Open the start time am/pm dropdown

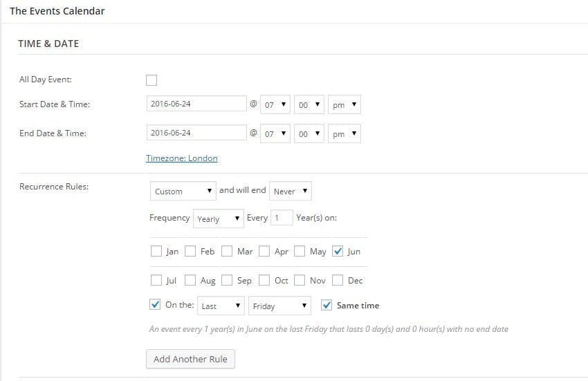(344, 105)
